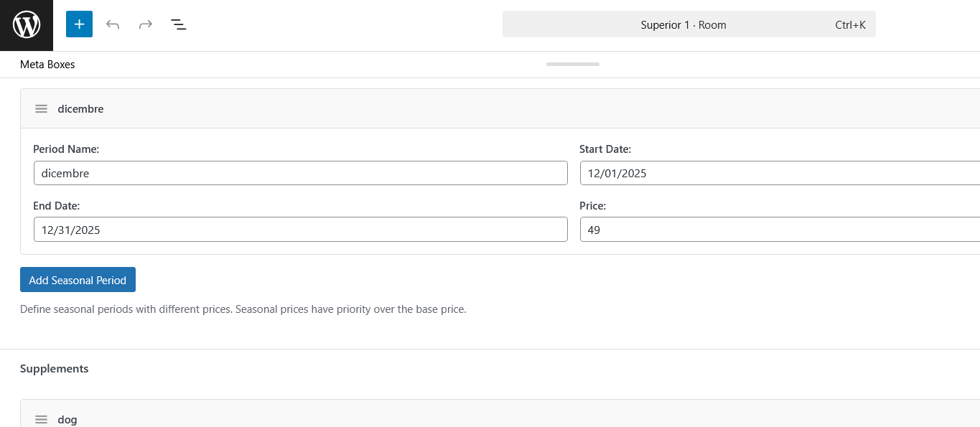980x427 pixels.
Task: Collapse the dicembre seasonal period header
Action: coord(500,109)
